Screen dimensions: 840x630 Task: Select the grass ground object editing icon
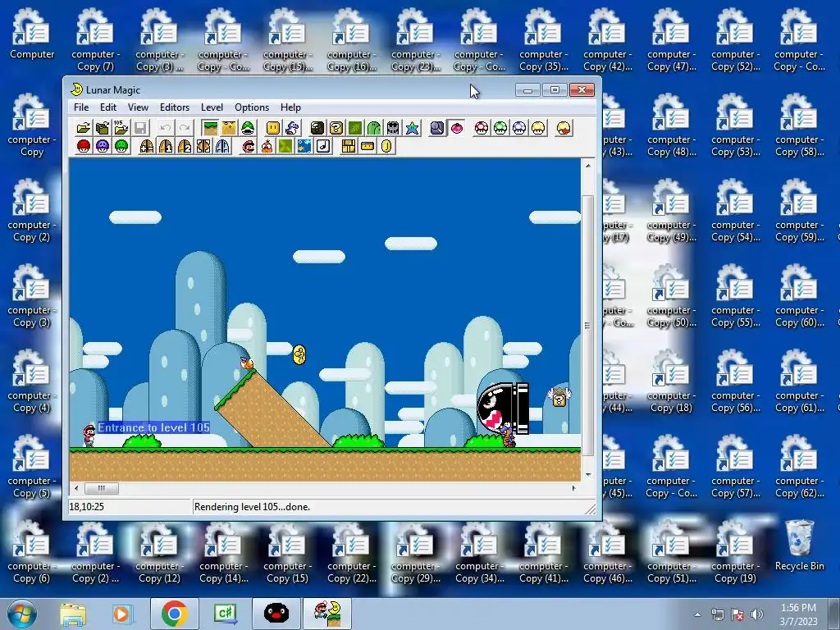[210, 128]
